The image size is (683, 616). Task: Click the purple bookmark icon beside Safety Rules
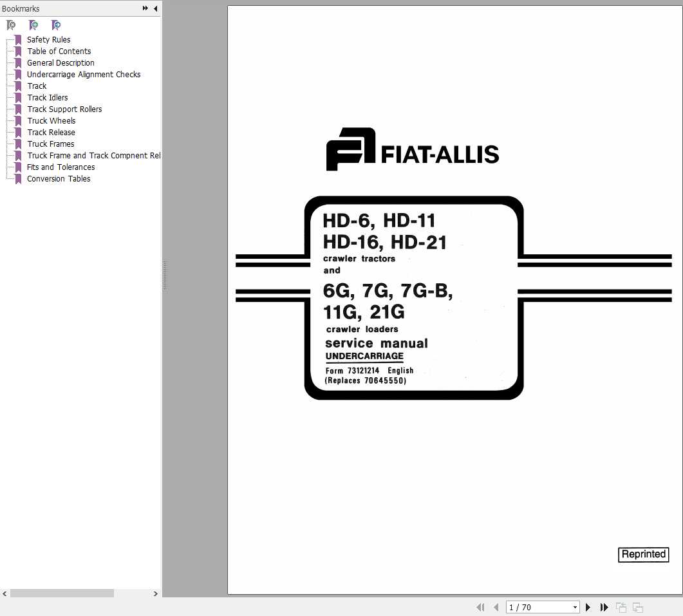coord(18,40)
